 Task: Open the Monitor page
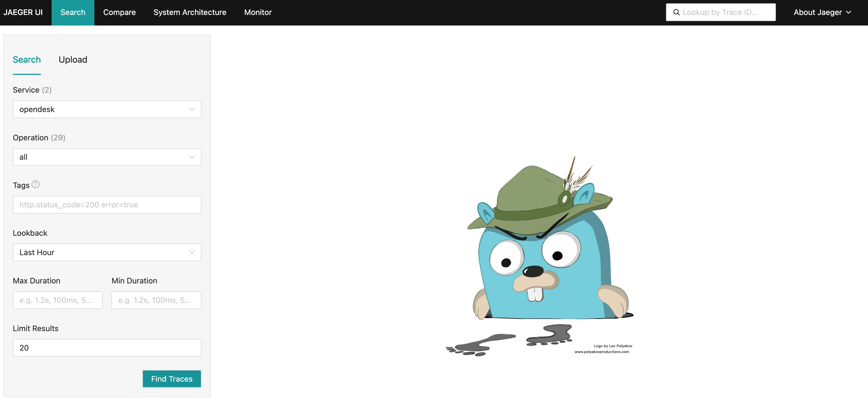[x=258, y=12]
